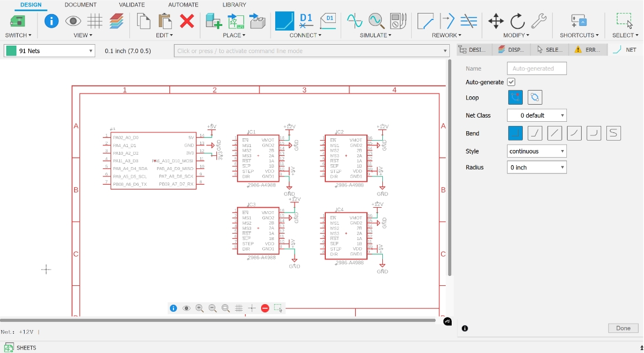Click the multimeter icon in Simulate
Viewport: 644px width, 353px height.
(398, 21)
